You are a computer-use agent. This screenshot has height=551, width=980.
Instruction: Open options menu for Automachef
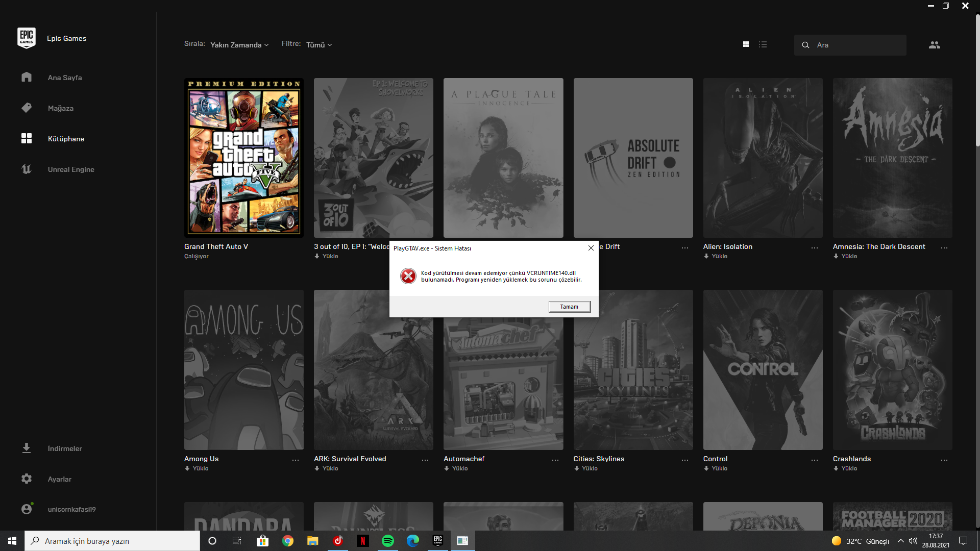[555, 460]
